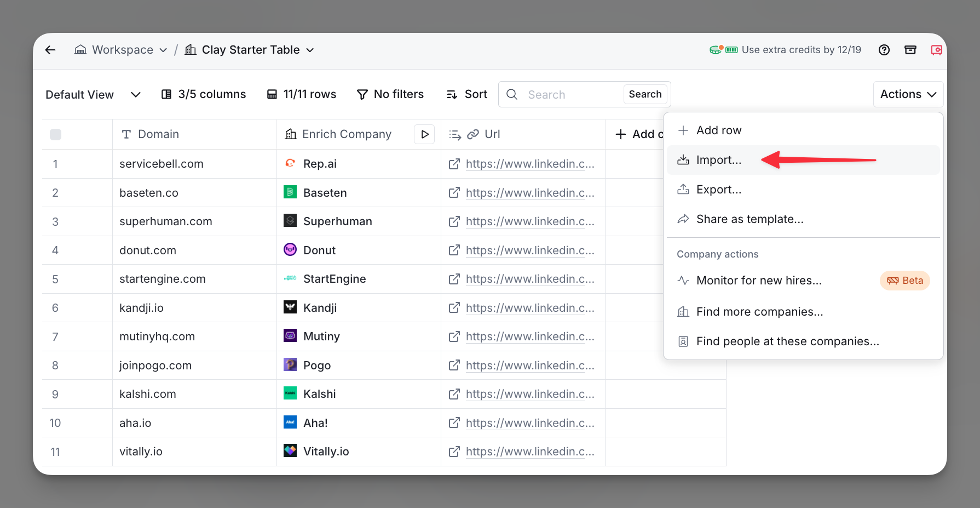Click the Kandji logo icon
Image resolution: width=980 pixels, height=508 pixels.
point(290,307)
